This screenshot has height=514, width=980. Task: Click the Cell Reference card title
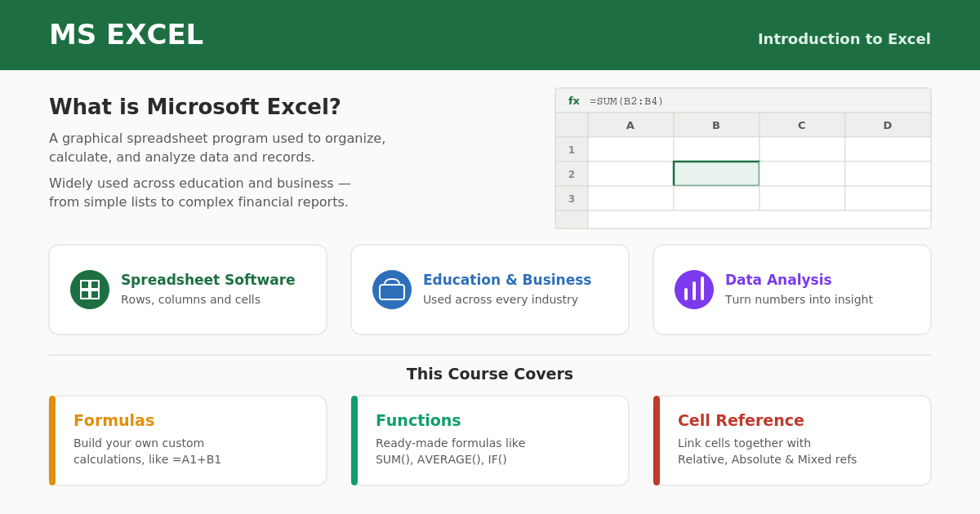(741, 420)
